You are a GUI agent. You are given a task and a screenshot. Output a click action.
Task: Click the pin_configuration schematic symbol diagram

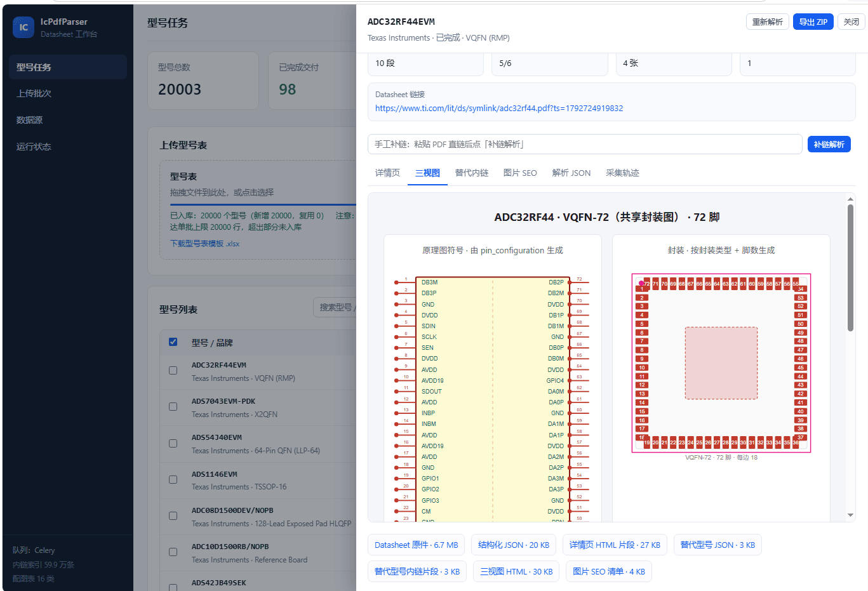click(493, 399)
